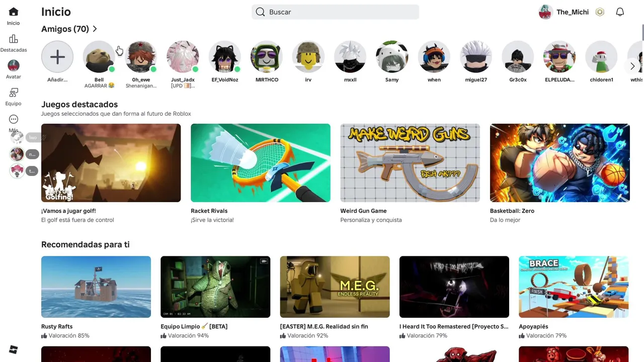This screenshot has width=644, height=362.
Task: Open The_Michi profile avatar in header
Action: tap(546, 12)
